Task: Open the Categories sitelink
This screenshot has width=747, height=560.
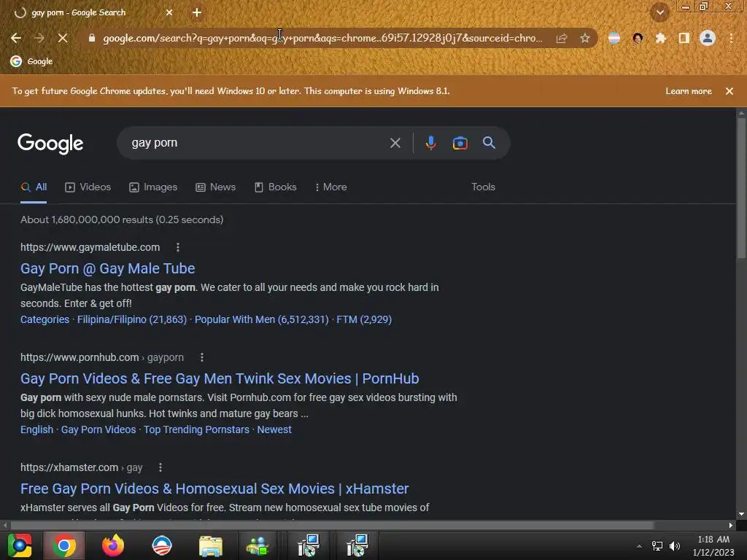Action: click(x=44, y=319)
